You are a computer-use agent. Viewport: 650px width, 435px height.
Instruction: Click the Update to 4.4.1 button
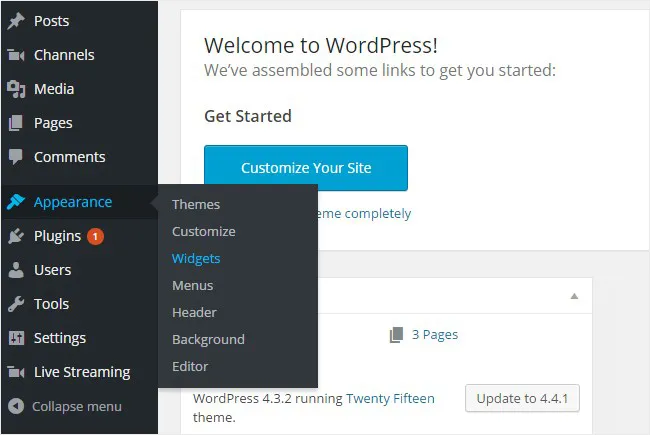[522, 398]
